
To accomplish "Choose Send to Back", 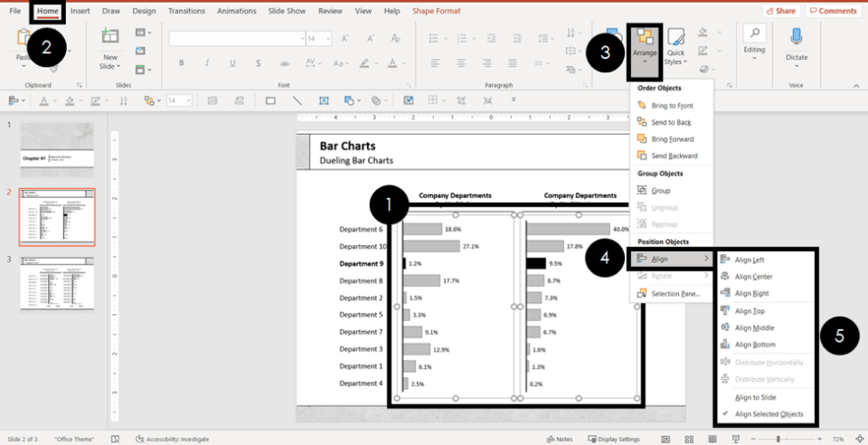I will click(x=671, y=122).
